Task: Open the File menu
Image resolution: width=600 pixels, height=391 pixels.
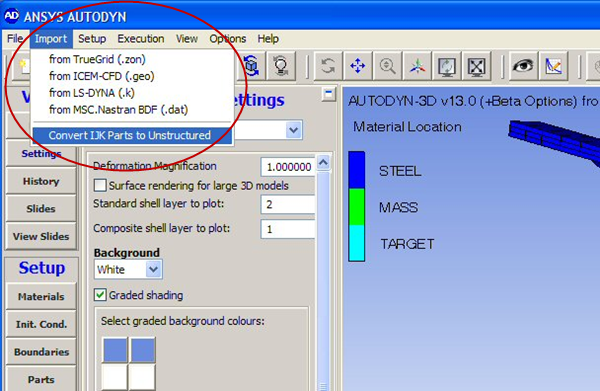Action: tap(15, 39)
